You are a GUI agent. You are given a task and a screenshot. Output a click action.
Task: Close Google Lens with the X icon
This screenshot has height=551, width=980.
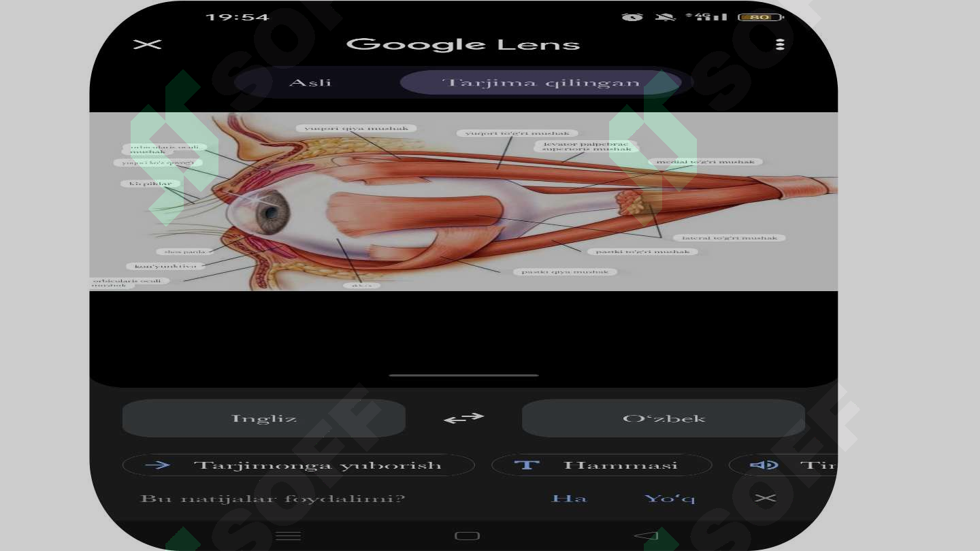click(147, 45)
